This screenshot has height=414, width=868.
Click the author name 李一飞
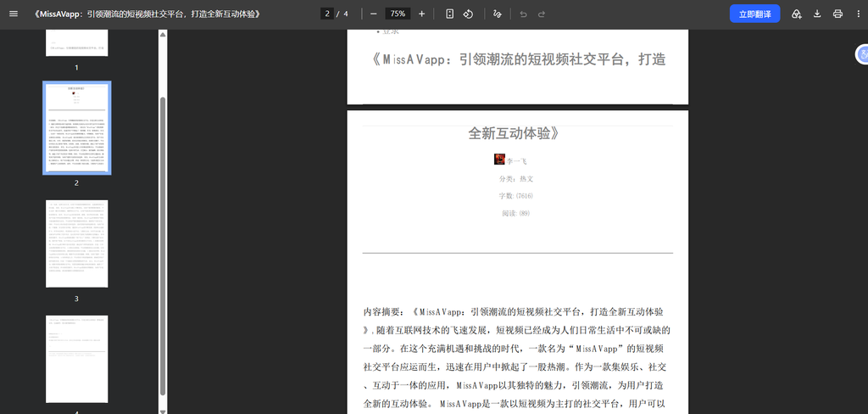(516, 161)
